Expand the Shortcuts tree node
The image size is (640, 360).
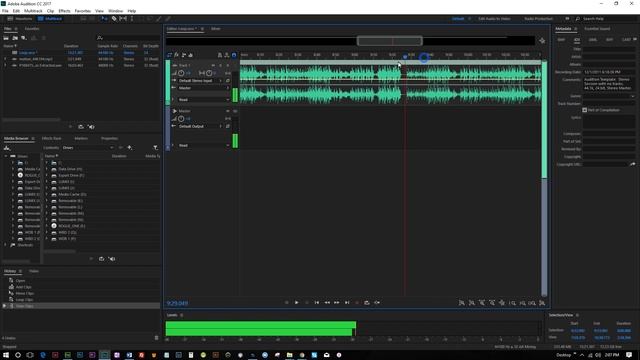(x=6, y=245)
